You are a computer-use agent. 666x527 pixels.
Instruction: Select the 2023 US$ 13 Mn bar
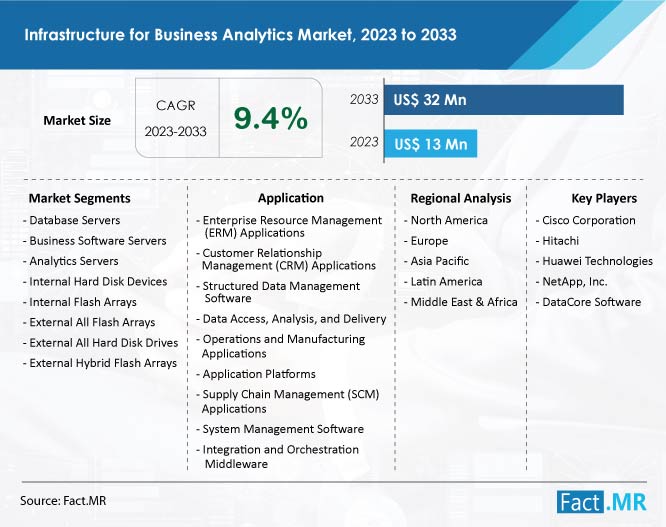pos(431,144)
